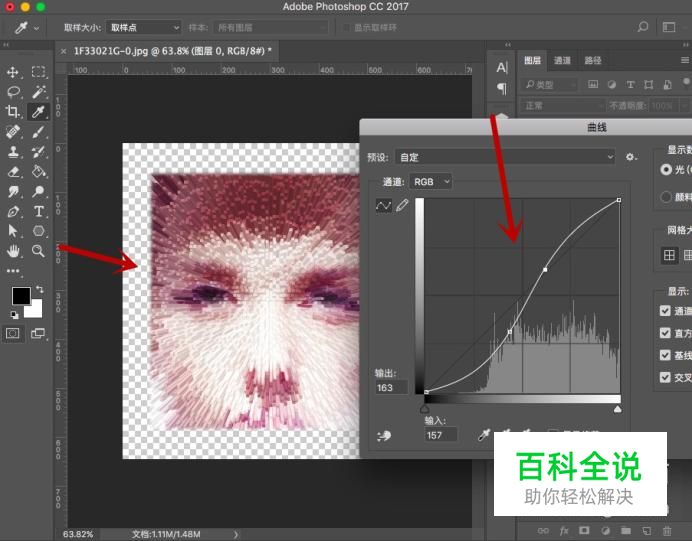Click the white point slider under curve
The width and height of the screenshot is (692, 541).
pyautogui.click(x=617, y=410)
